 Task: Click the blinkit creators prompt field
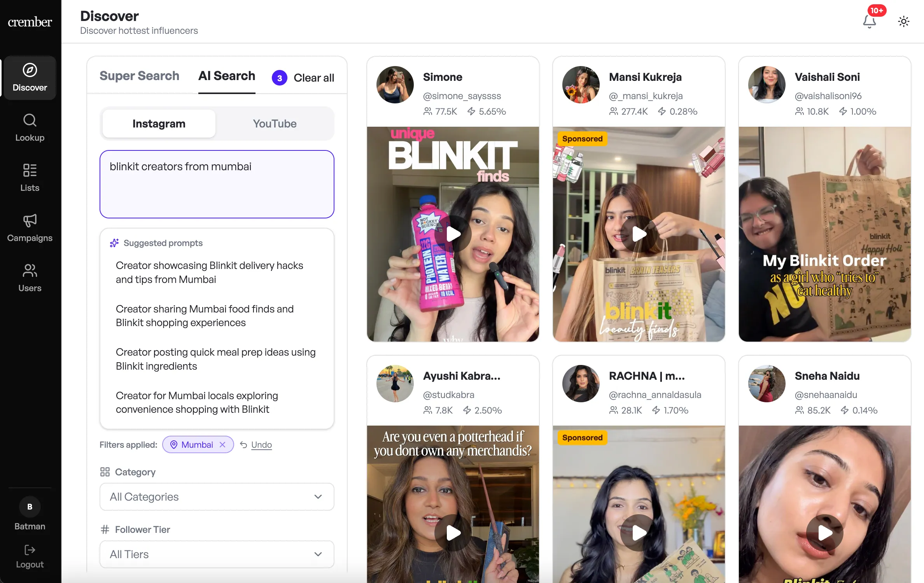[217, 184]
